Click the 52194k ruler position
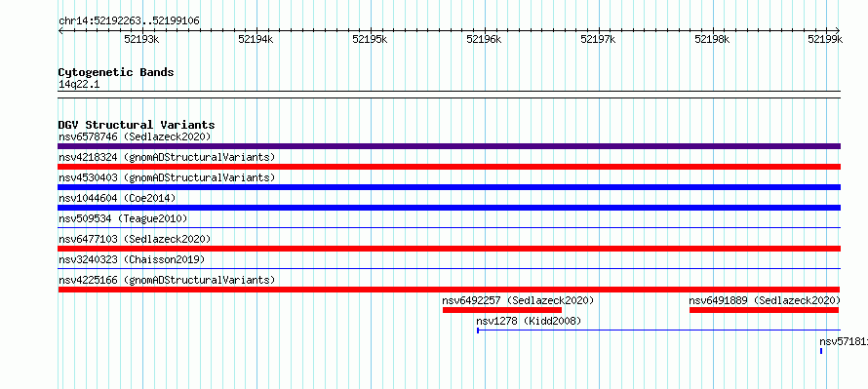This screenshot has height=389, width=868. (x=256, y=39)
